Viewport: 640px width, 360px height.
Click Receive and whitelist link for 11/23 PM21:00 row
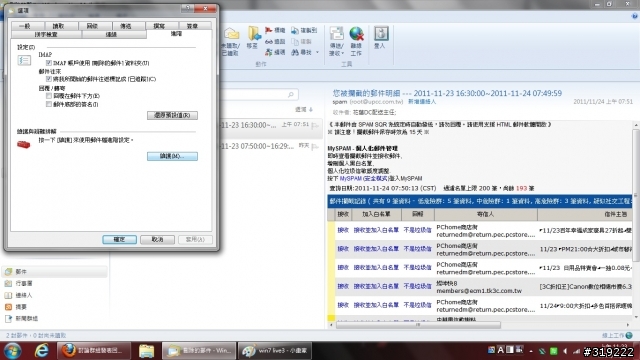376,249
